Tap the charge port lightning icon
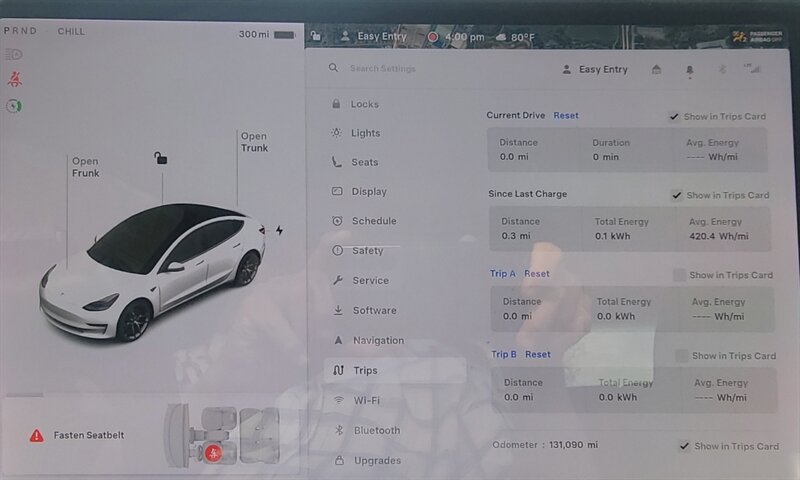 tap(280, 231)
